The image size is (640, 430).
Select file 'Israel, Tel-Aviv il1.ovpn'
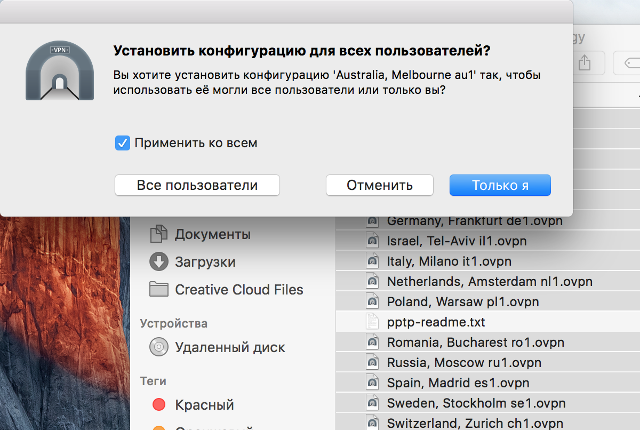pyautogui.click(x=457, y=241)
